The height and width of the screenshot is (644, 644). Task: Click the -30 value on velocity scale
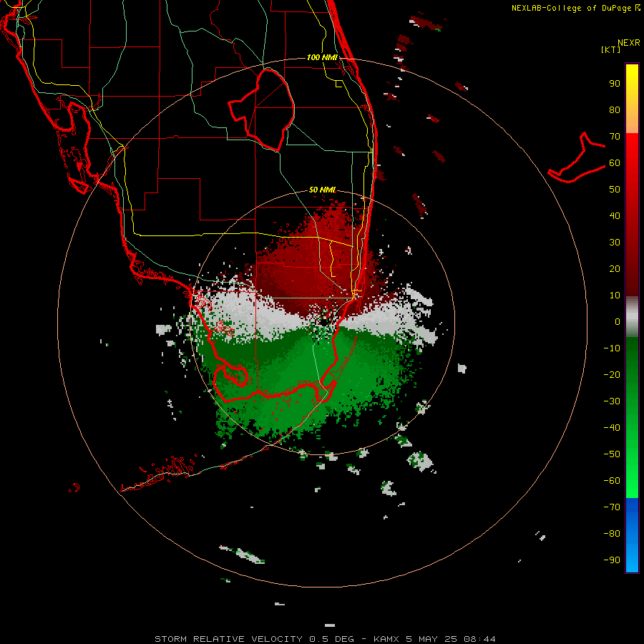(612, 401)
